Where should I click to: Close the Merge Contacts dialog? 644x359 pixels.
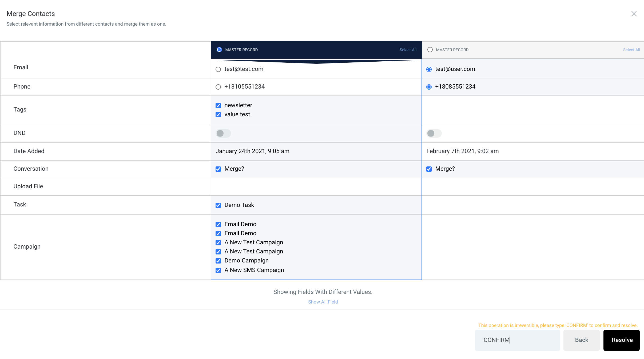pyautogui.click(x=634, y=13)
